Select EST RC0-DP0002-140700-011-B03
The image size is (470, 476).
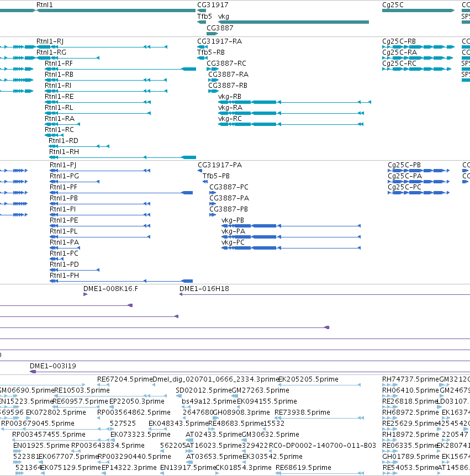click(x=323, y=445)
